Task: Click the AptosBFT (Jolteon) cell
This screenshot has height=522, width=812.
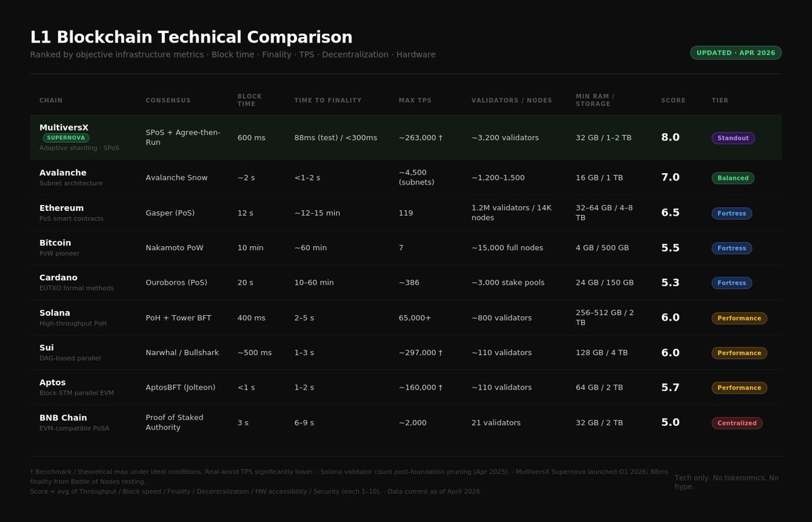Action: [x=181, y=387]
